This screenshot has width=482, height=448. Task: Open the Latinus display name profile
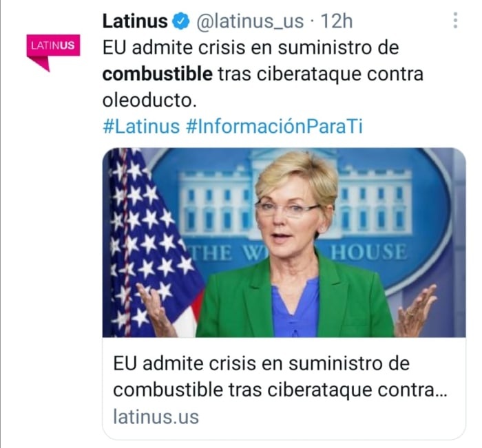135,21
